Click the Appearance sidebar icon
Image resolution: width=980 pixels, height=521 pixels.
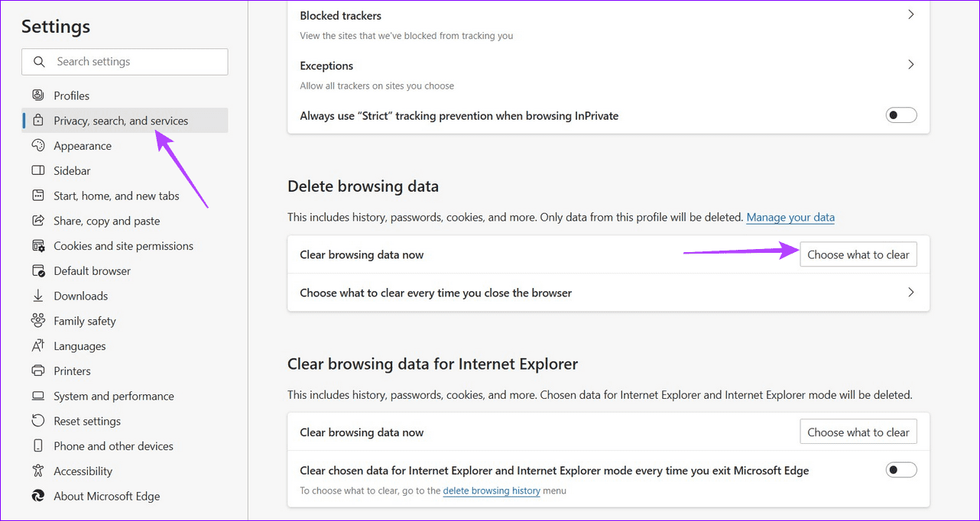37,145
